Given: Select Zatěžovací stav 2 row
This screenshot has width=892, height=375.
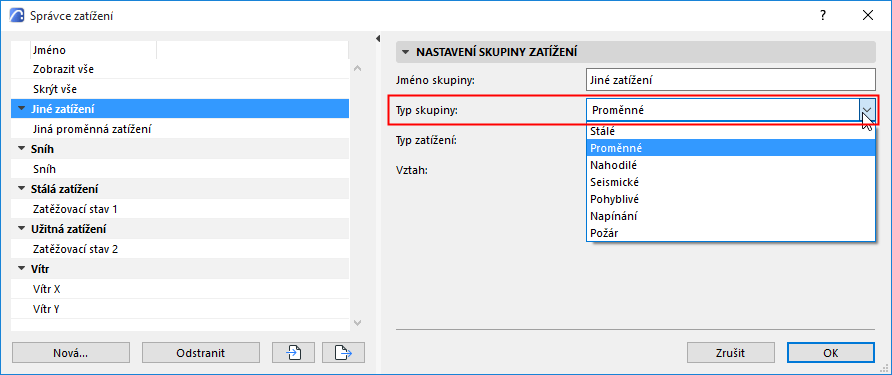Looking at the screenshot, I should [x=180, y=249].
